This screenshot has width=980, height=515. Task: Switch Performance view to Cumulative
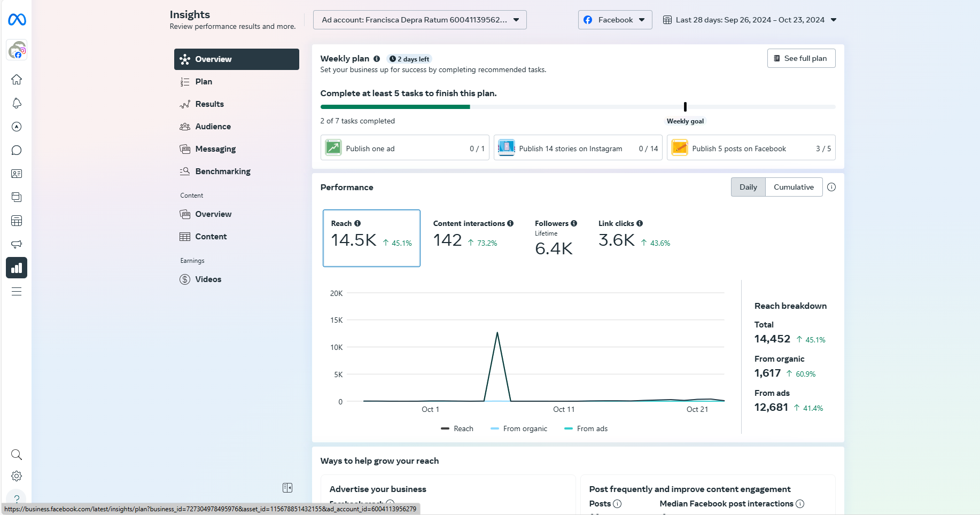pos(794,187)
